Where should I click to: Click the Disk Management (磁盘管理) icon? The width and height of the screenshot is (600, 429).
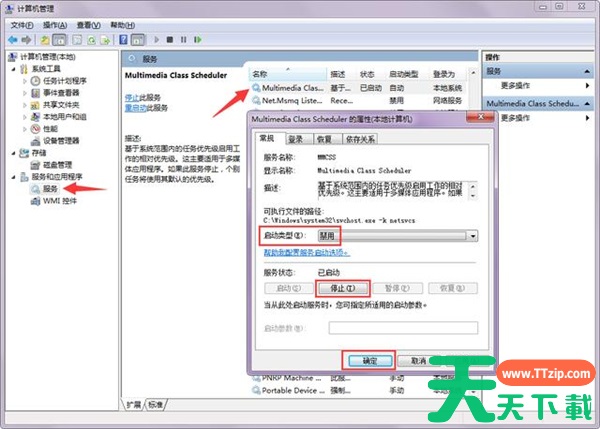35,165
